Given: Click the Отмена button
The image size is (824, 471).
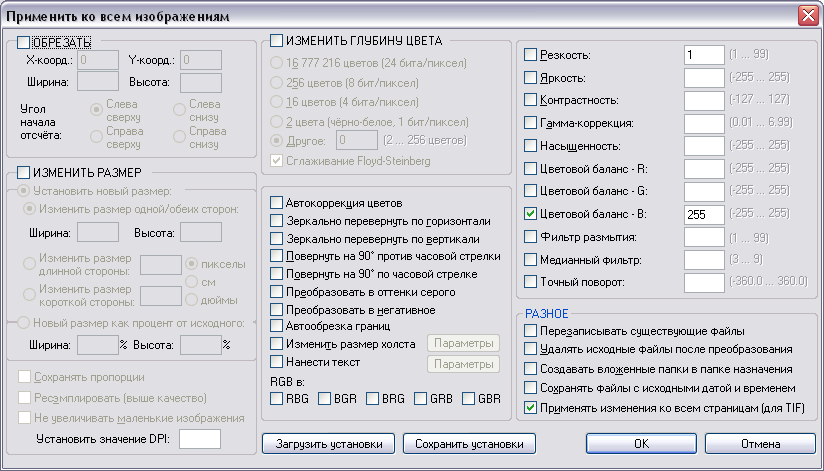Looking at the screenshot, I should [760, 443].
